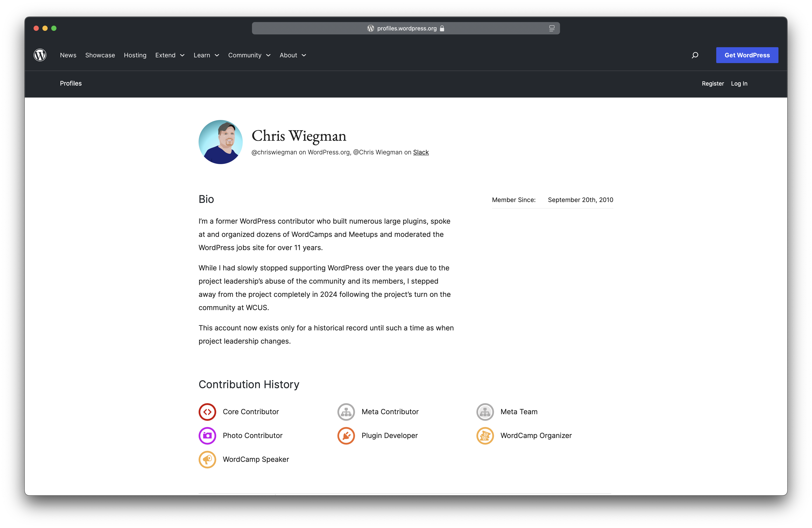Click the "September 20th, 2010" date

tap(580, 200)
